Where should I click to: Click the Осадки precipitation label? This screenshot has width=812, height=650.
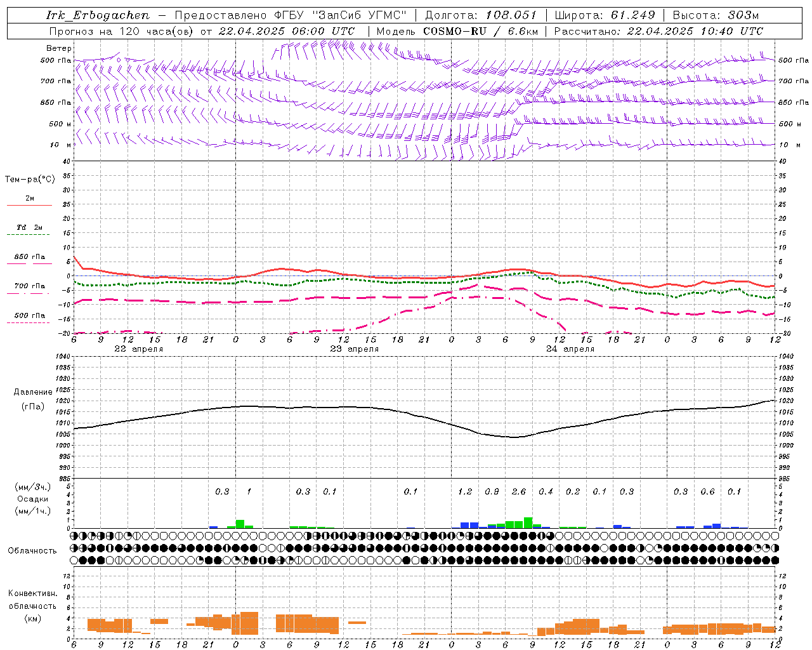[33, 499]
